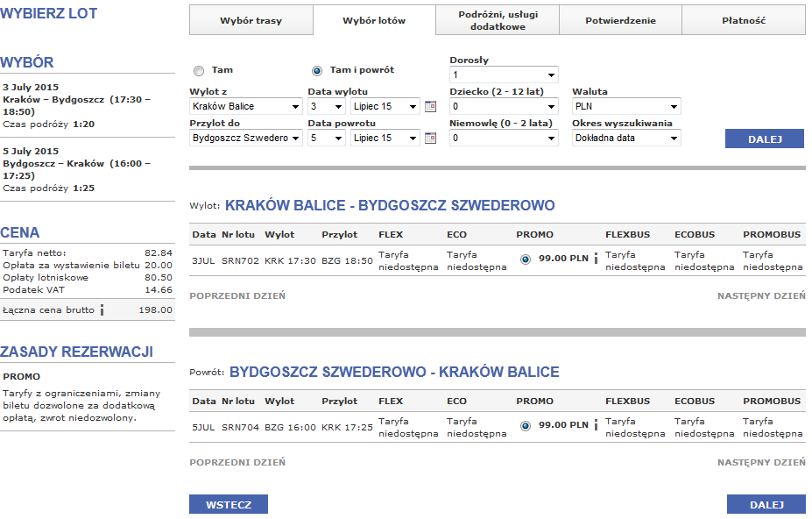Click '5 July 2015' in selection summary
This screenshot has width=812, height=519.
click(x=31, y=152)
